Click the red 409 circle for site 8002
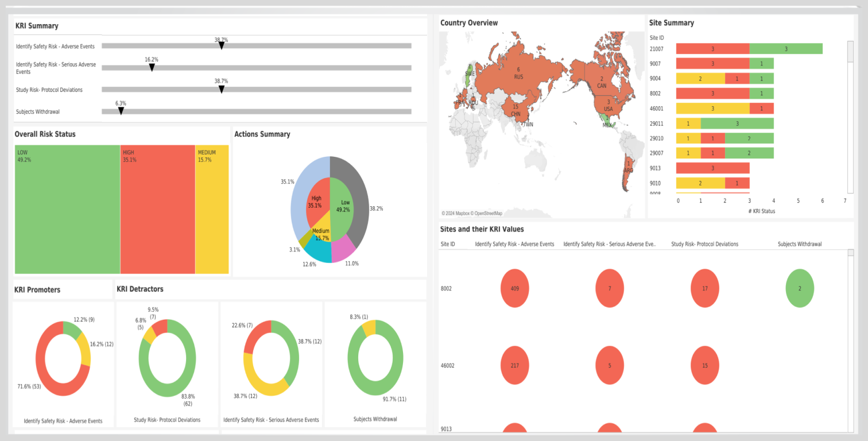The image size is (868, 441). tap(514, 288)
